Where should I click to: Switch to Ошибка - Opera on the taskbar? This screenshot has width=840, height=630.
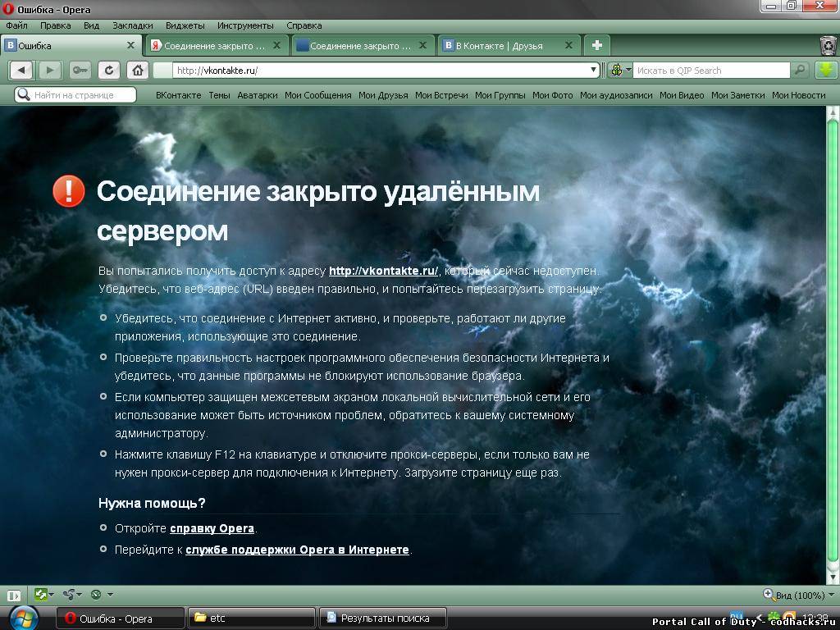[x=120, y=619]
